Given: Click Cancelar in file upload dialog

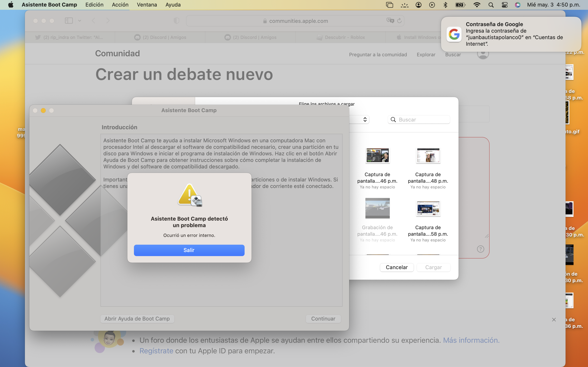Looking at the screenshot, I should pos(396,267).
